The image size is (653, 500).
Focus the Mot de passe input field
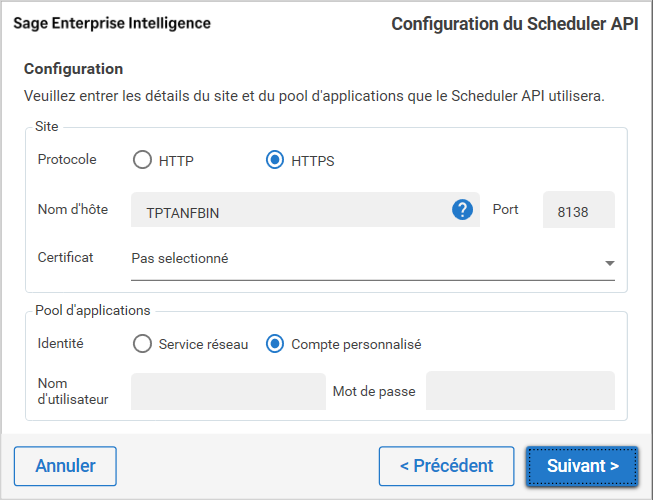click(520, 391)
